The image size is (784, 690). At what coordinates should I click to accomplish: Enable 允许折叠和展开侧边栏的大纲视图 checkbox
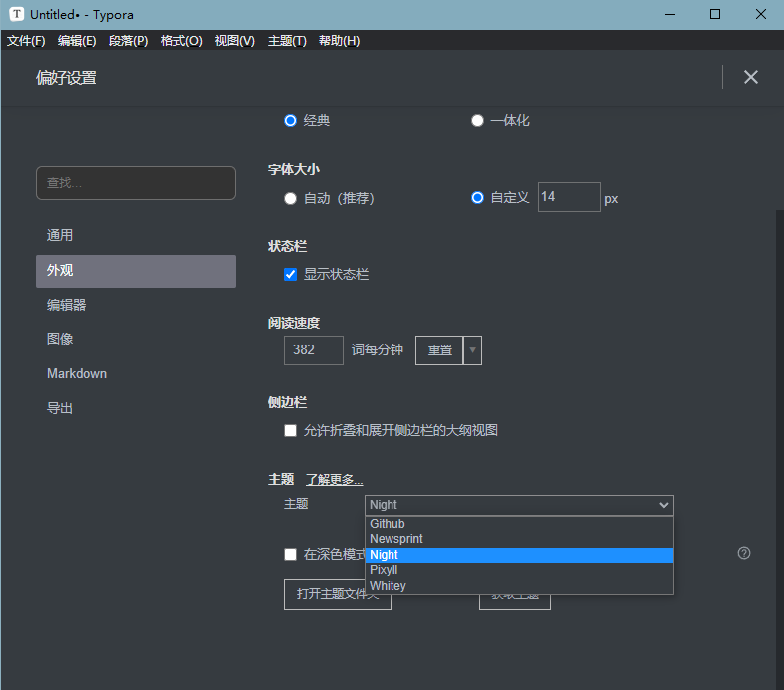(x=290, y=430)
